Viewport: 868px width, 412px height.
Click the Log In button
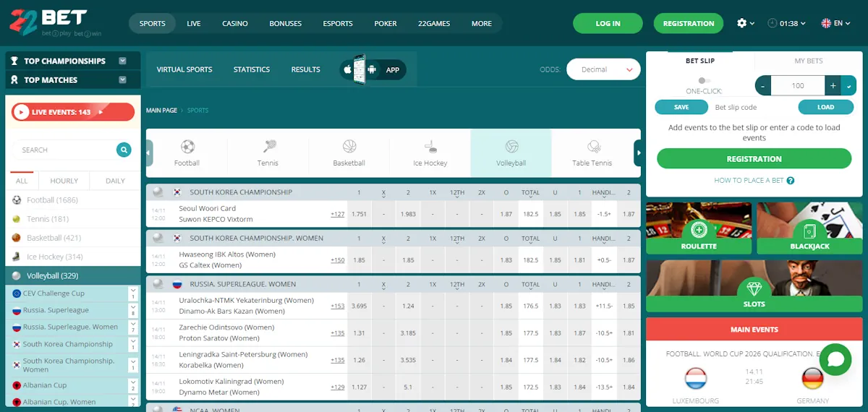coord(608,23)
